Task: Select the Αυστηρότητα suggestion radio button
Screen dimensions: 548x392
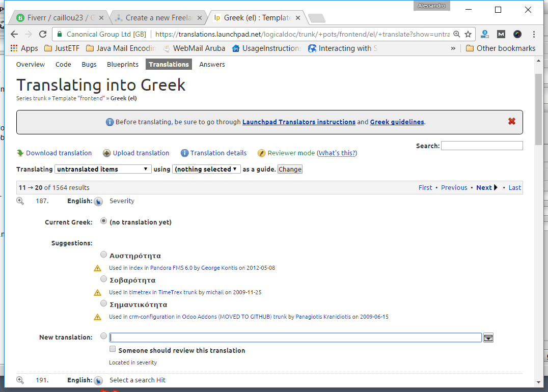Action: (104, 255)
